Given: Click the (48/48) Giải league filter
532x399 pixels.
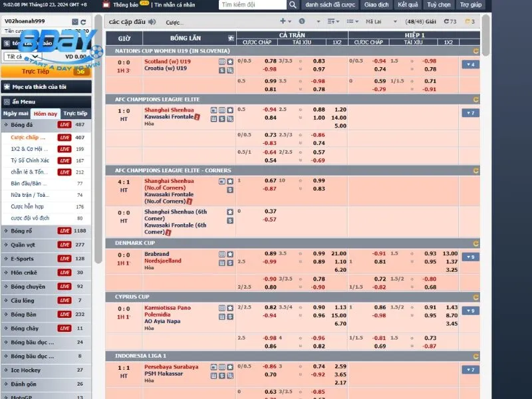Looking at the screenshot, I should (421, 22).
